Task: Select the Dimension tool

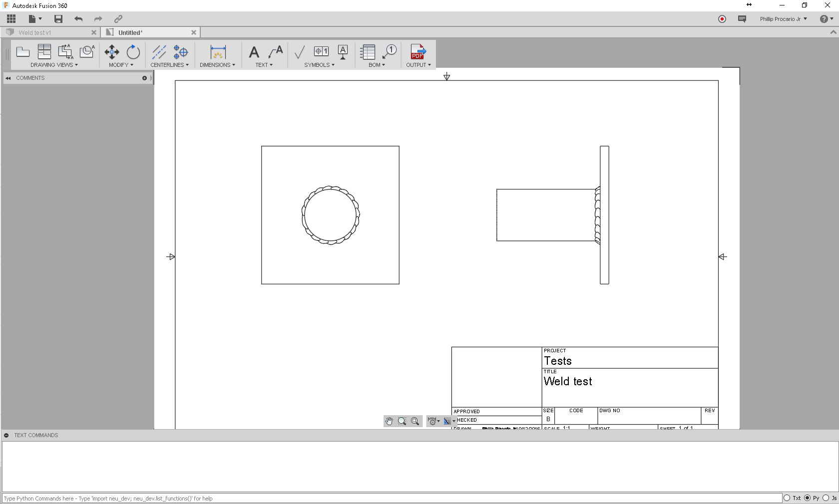Action: (218, 52)
